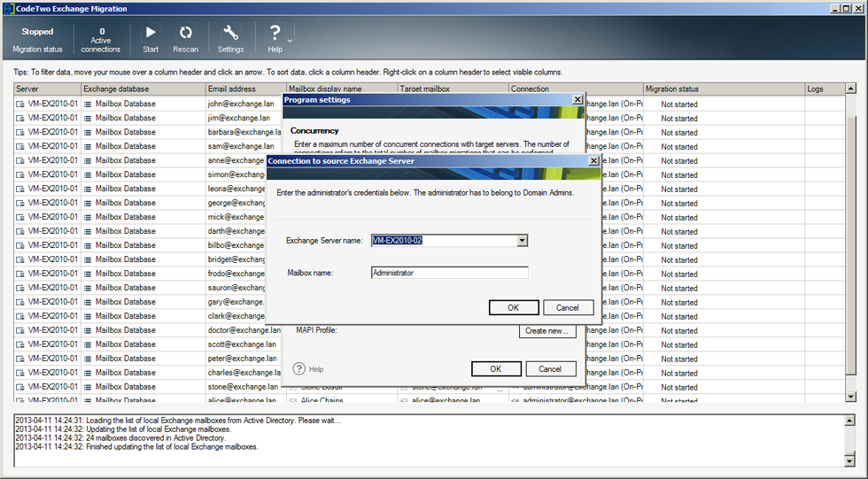Click server icon in jim@exchange.lan row
The image size is (868, 479).
[20, 119]
